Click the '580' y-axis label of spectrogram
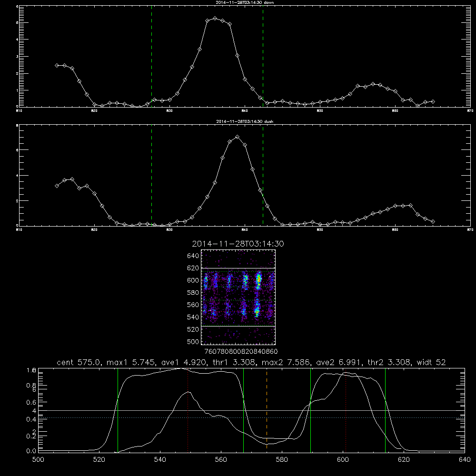Image resolution: width=476 pixels, height=476 pixels. click(x=193, y=293)
